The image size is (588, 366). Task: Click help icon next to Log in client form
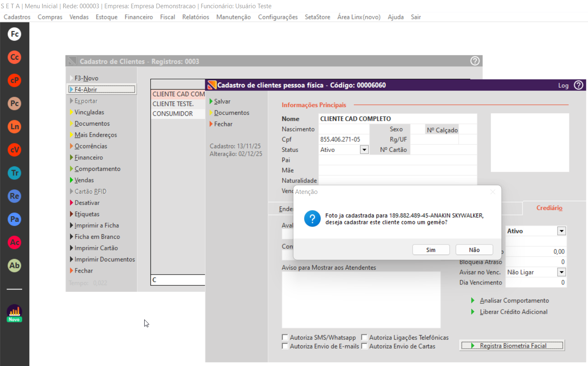(579, 85)
